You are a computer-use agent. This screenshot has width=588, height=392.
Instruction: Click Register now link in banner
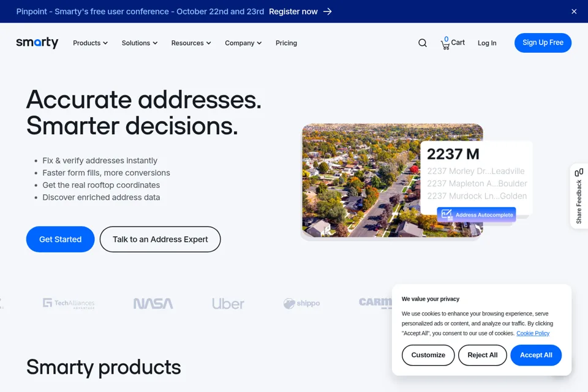point(293,12)
